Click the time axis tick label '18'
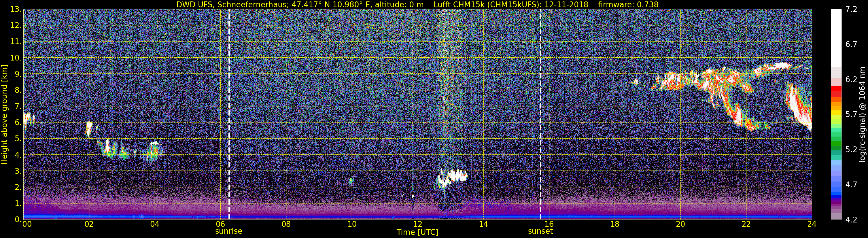The width and height of the screenshot is (868, 238). point(614,224)
